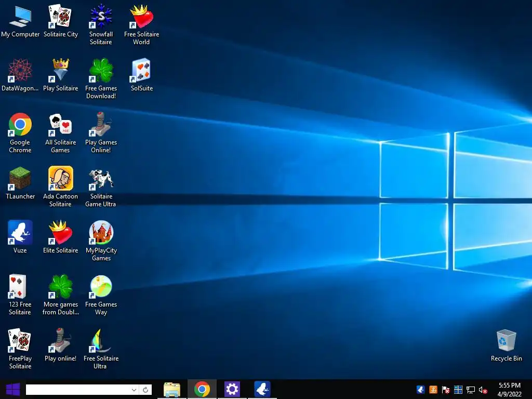This screenshot has height=399, width=532.
Task: Click FreePlay Solitaire shortcut
Action: click(x=20, y=349)
